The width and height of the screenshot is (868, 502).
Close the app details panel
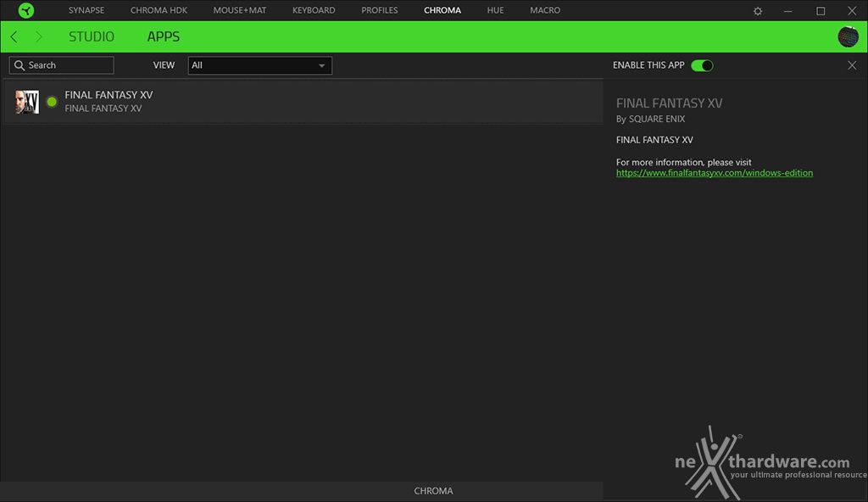tap(852, 65)
